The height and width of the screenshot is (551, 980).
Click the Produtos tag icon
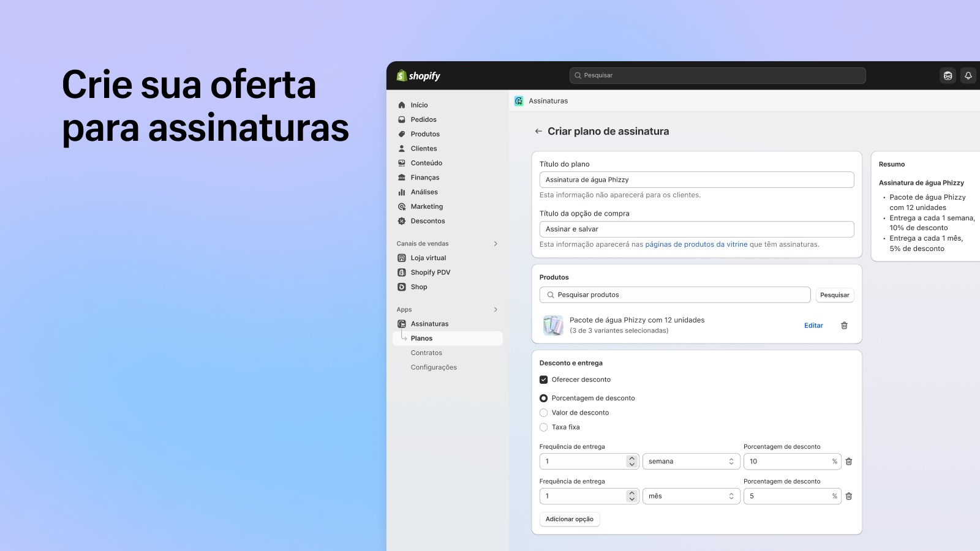[x=402, y=134]
